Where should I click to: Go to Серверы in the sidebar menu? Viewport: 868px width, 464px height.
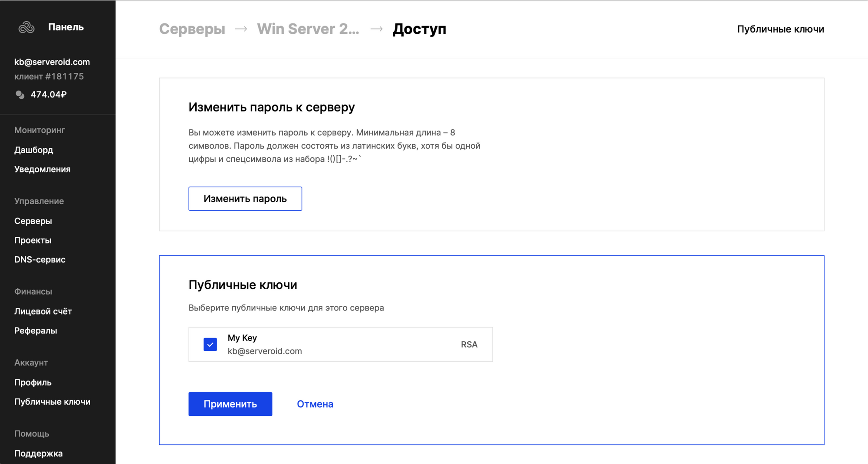(x=33, y=221)
